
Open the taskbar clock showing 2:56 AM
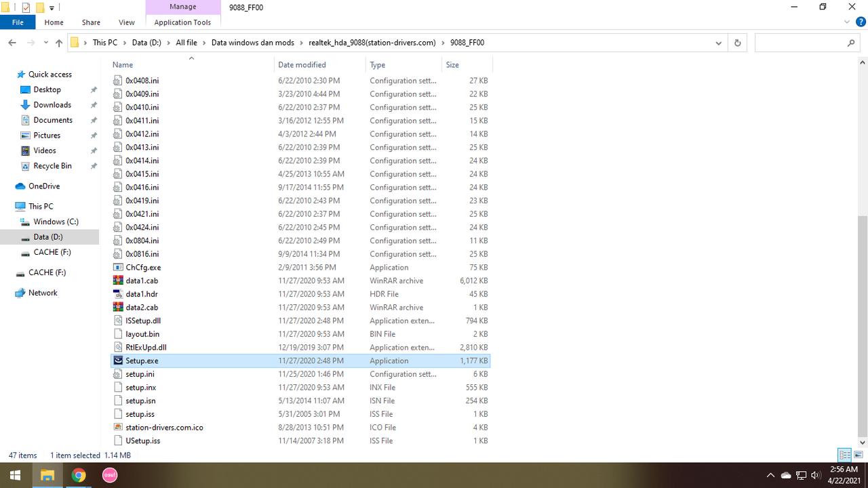[846, 475]
